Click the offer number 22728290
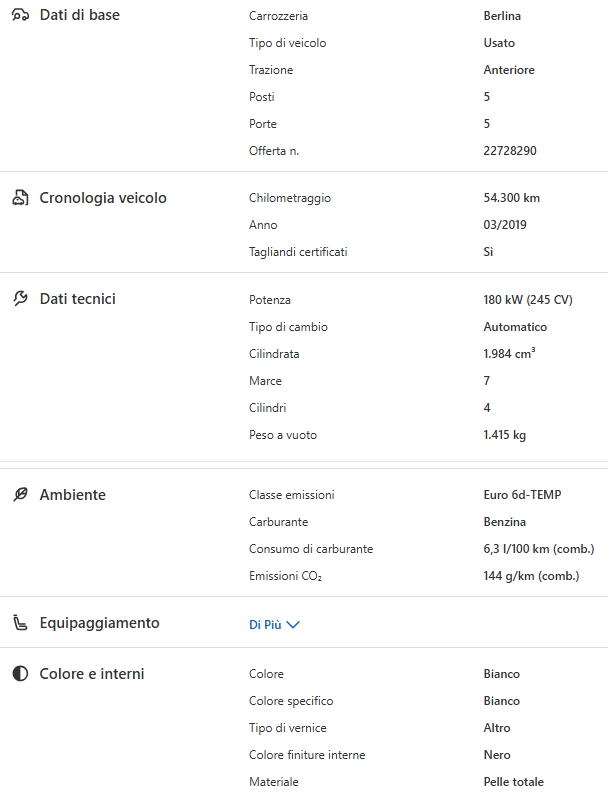 click(510, 151)
